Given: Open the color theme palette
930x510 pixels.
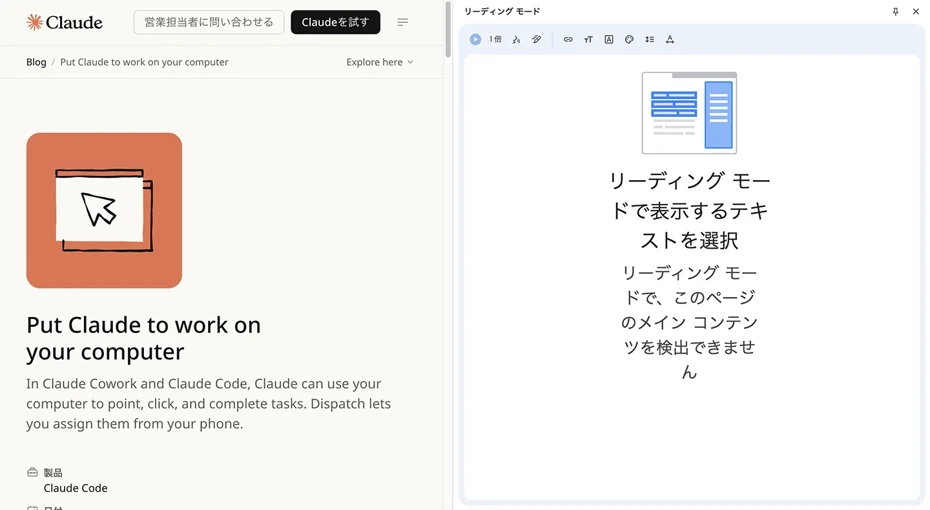Looking at the screenshot, I should [629, 39].
